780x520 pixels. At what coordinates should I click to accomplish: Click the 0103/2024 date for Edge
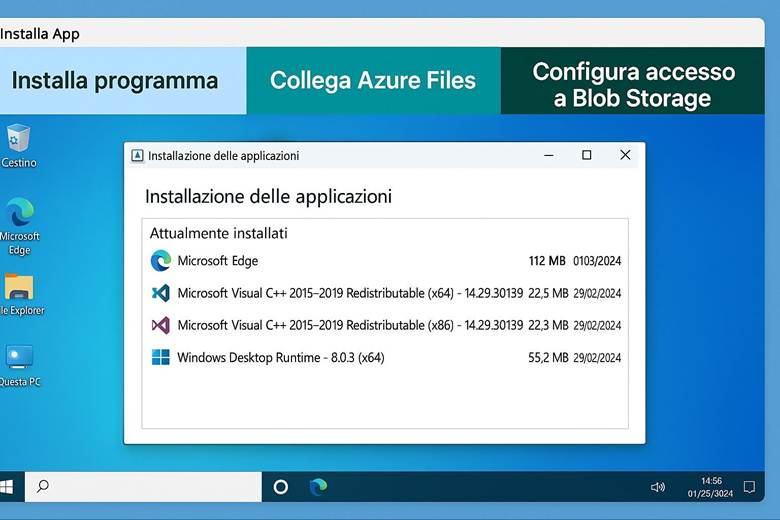597,261
